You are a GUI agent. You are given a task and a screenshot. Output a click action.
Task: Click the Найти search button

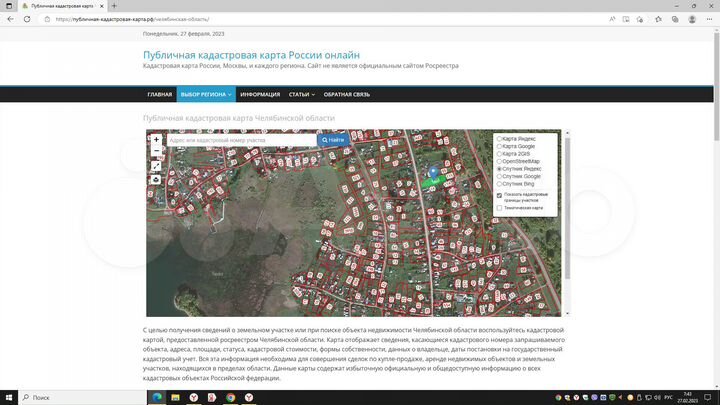[x=333, y=140]
